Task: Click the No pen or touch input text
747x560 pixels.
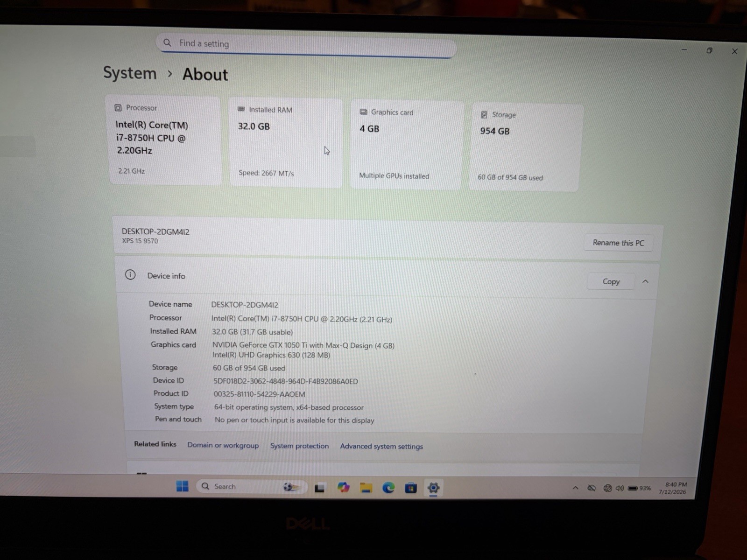Action: coord(294,420)
